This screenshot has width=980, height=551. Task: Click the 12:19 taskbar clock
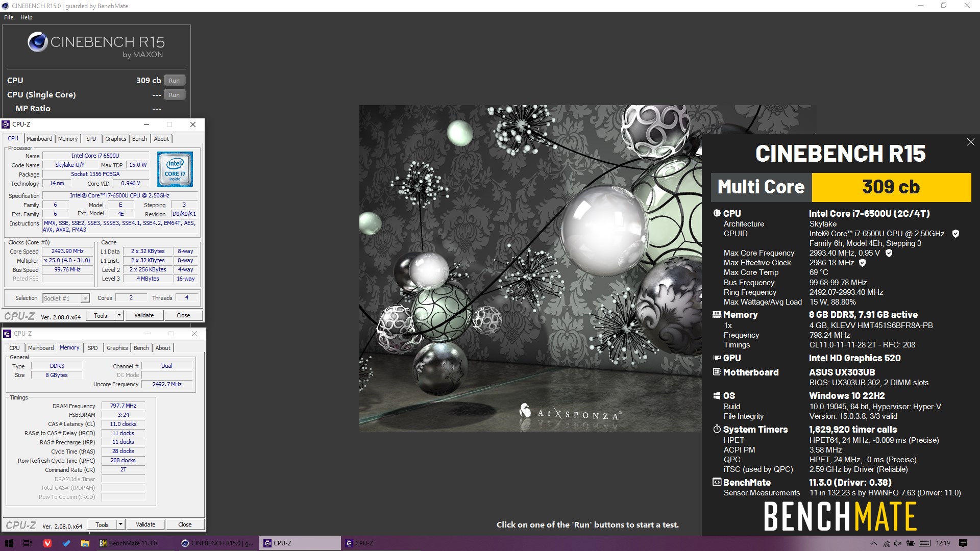pyautogui.click(x=943, y=543)
